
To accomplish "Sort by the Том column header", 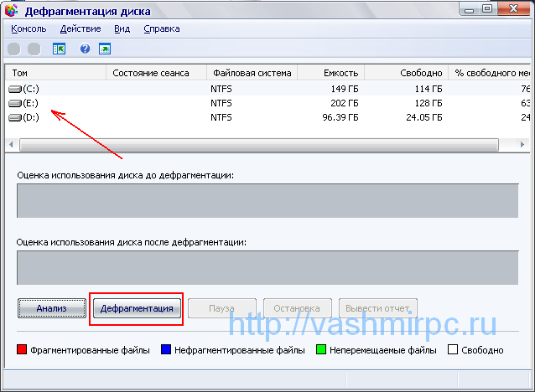I will pyautogui.click(x=55, y=73).
